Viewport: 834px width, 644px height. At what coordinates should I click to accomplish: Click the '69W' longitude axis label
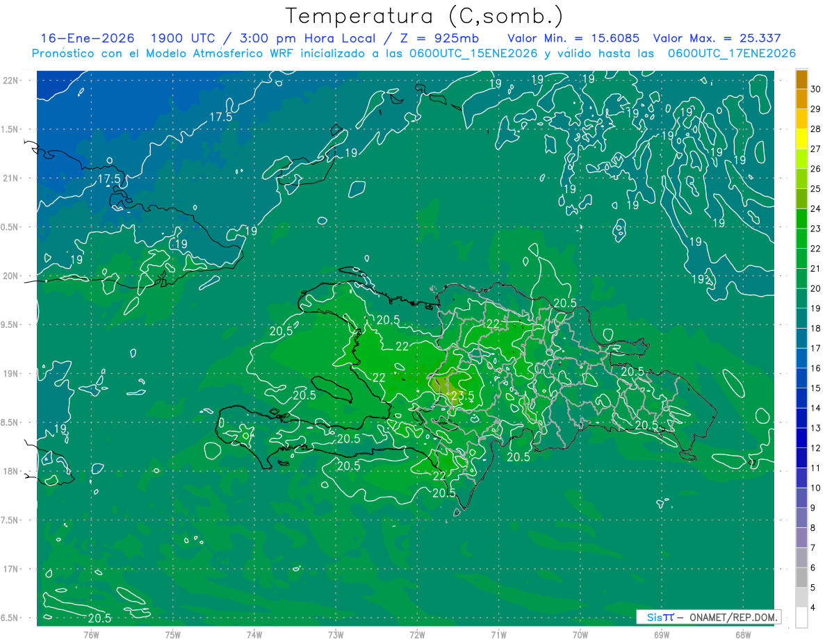point(661,634)
